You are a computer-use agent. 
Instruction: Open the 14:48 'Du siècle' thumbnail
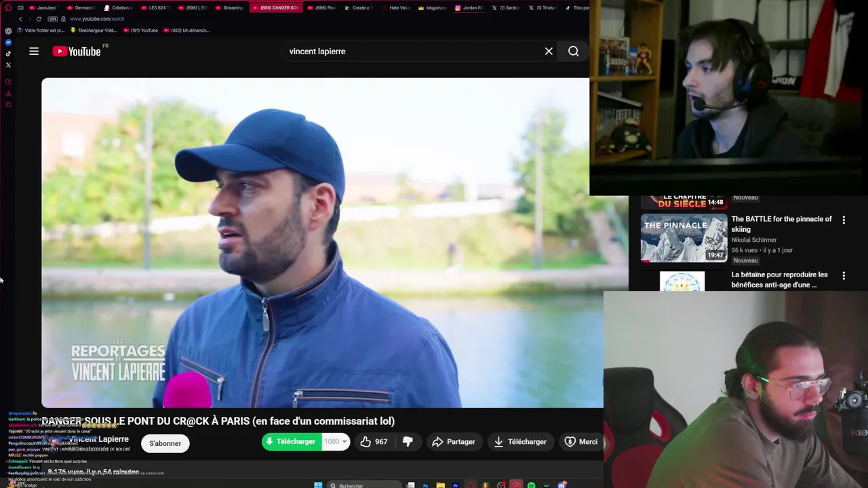coord(684,202)
